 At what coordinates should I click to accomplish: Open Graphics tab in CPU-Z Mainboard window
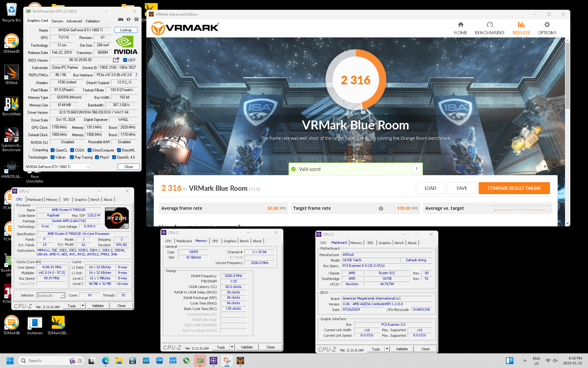385,243
